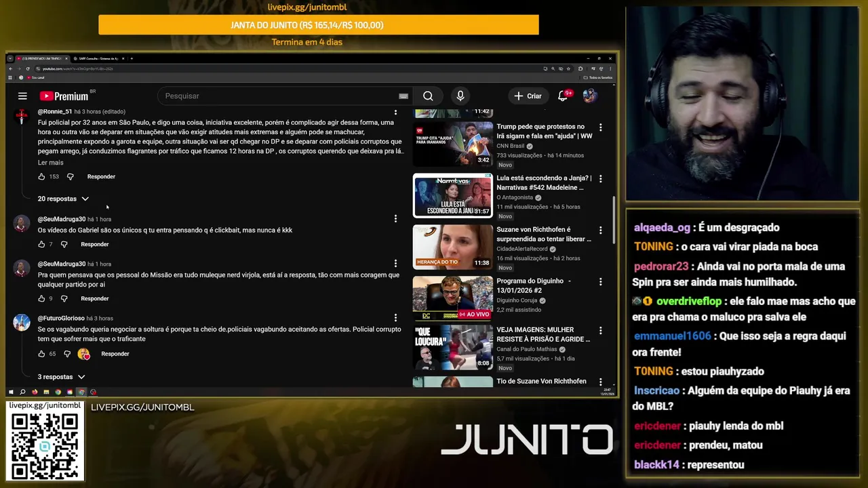This screenshot has width=868, height=488.
Task: Reply to the SeuMadruga30 clickbait comment
Action: click(95, 244)
